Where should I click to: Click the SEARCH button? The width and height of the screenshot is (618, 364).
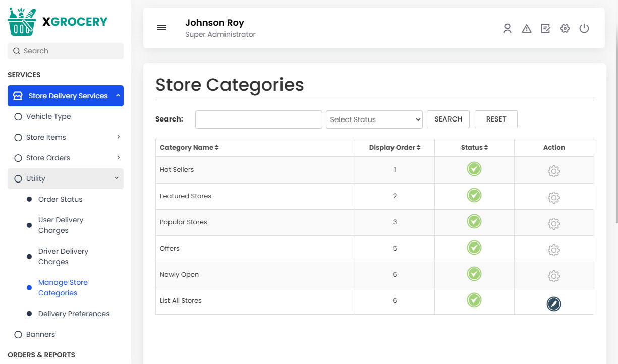point(448,119)
